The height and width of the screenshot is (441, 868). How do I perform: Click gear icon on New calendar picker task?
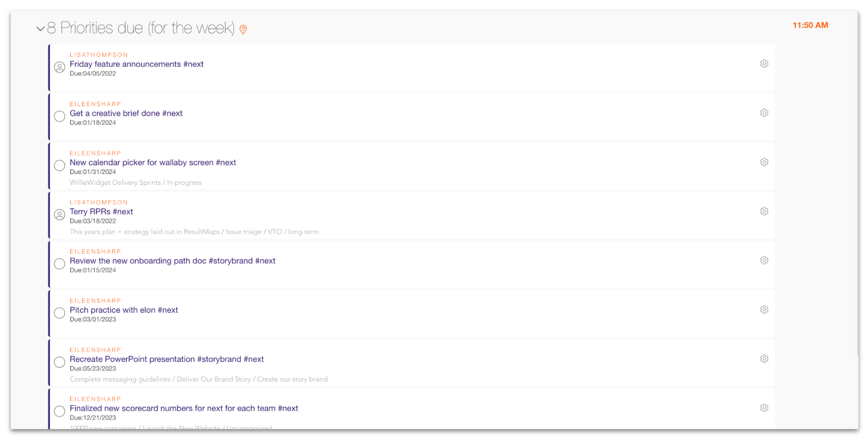point(764,162)
